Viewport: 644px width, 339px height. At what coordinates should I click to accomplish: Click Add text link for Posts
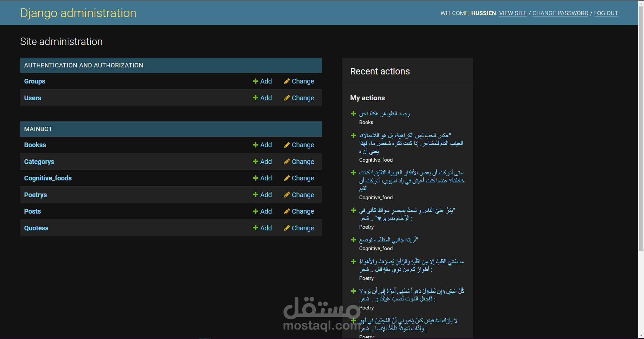click(266, 211)
